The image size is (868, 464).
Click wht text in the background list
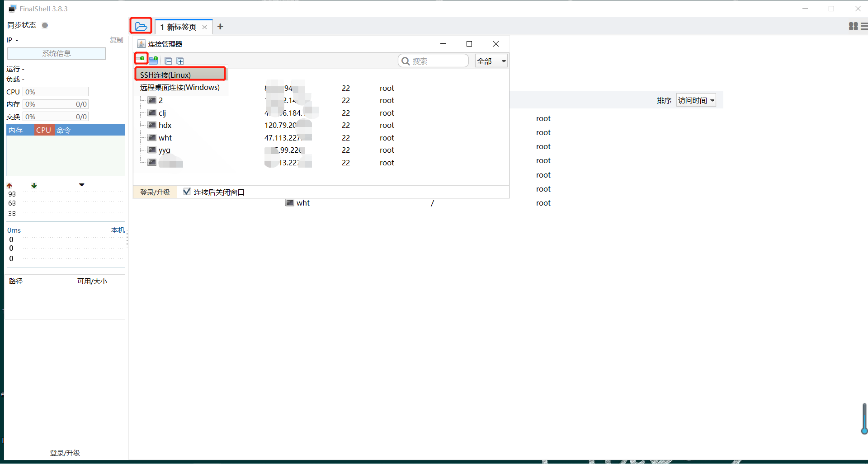303,203
